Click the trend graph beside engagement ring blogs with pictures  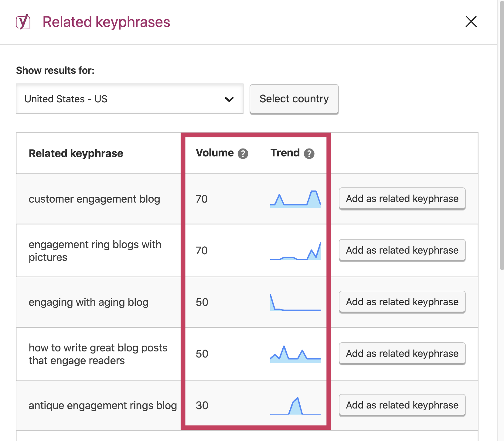[295, 251]
